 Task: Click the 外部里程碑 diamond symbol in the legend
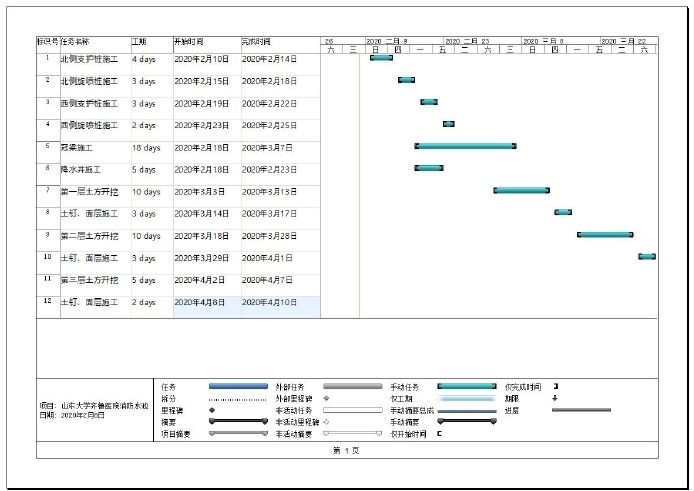326,398
